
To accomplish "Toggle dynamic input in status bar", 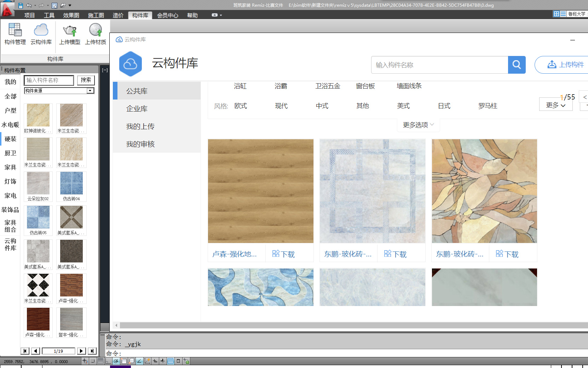I will [155, 361].
